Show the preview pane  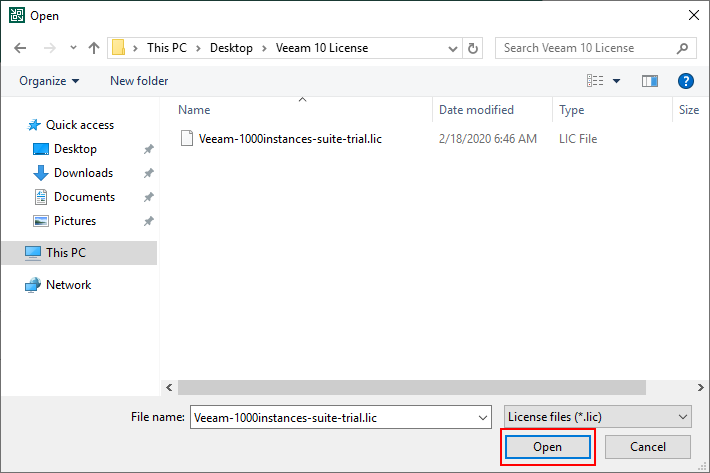click(x=650, y=81)
